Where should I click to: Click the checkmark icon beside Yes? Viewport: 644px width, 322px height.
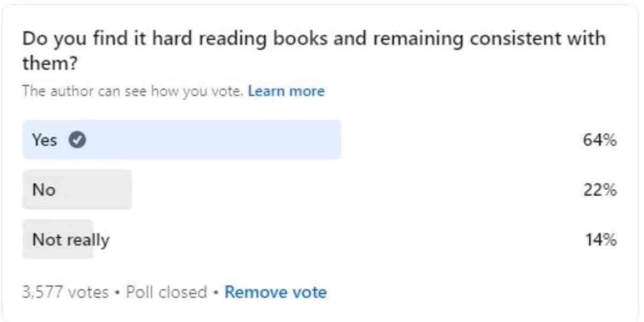tap(79, 140)
